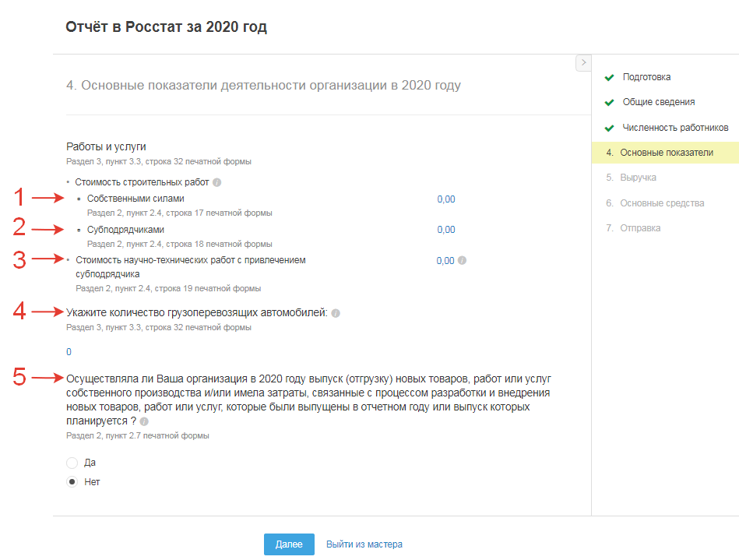
Task: Open Численность работников step
Action: 675,128
